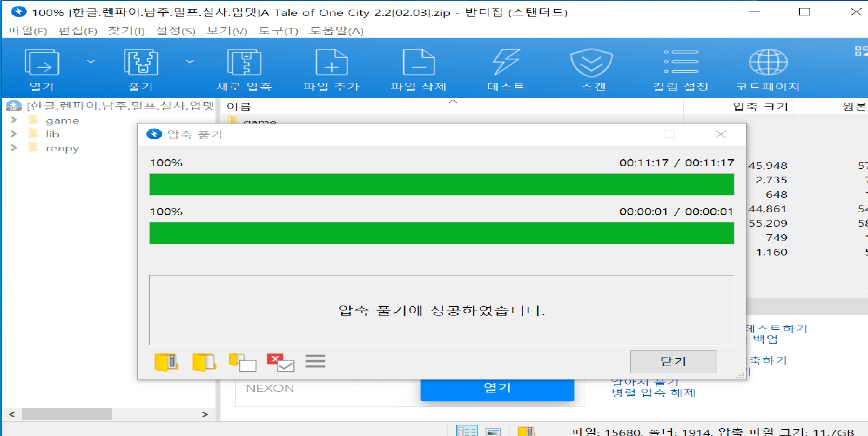
Task: Open the 도구(T) menu
Action: click(278, 31)
